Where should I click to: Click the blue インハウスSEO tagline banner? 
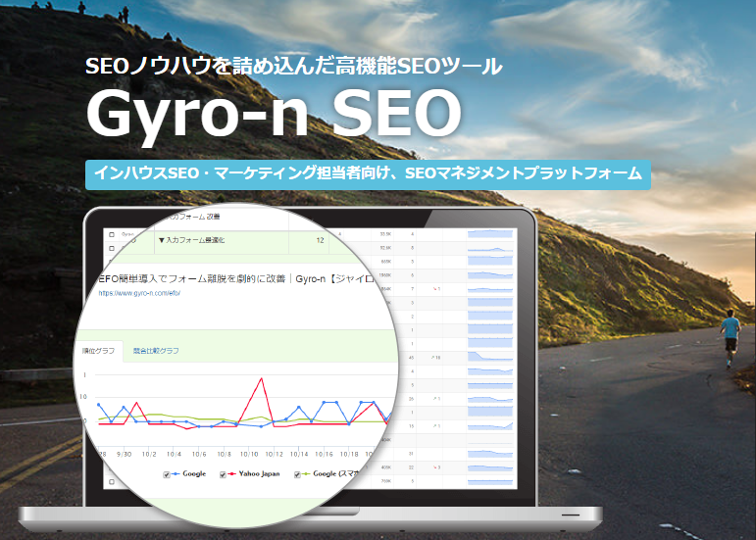tap(368, 174)
